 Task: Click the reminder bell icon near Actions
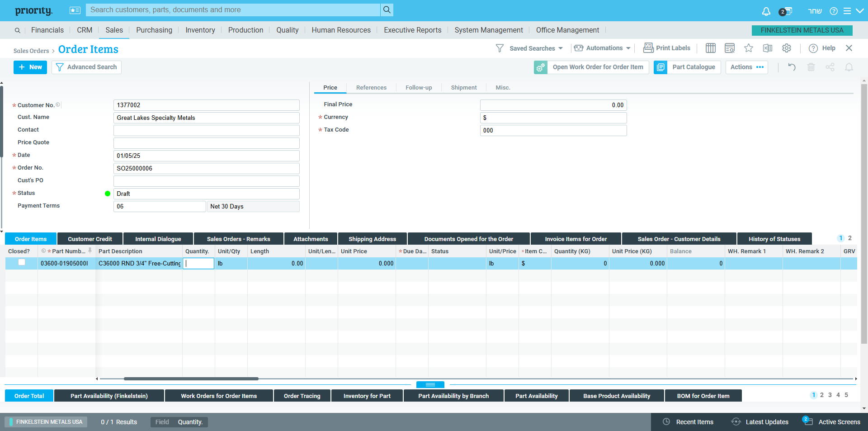849,67
